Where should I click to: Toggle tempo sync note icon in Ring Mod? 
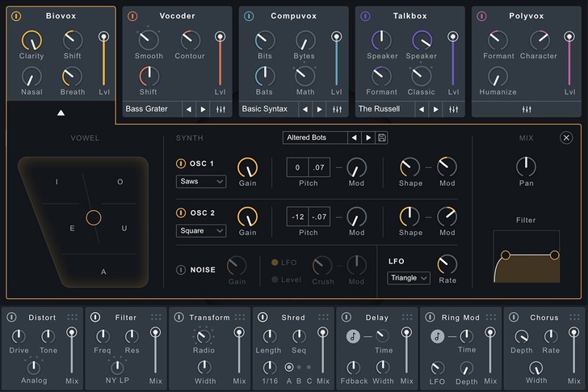437,336
